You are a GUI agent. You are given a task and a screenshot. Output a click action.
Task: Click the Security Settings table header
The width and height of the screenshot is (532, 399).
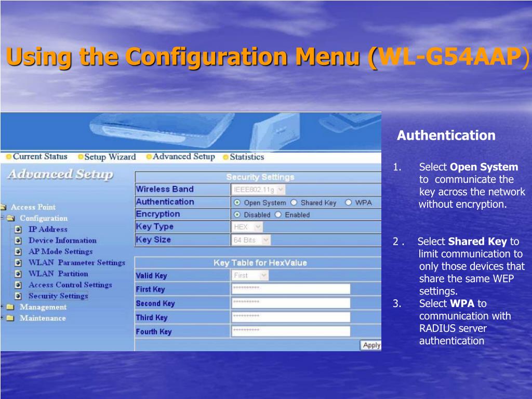tap(260, 177)
